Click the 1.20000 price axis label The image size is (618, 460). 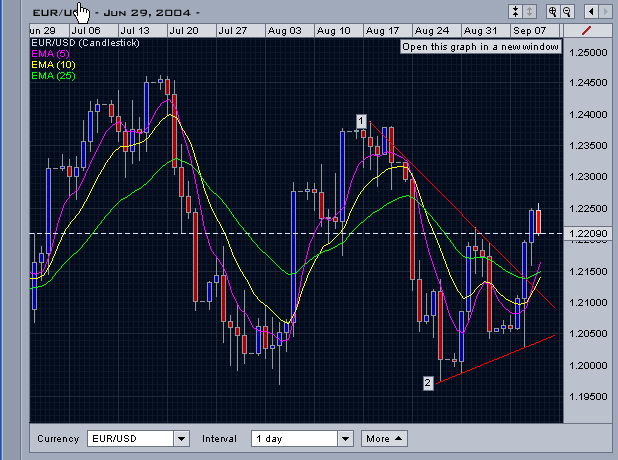(x=588, y=366)
